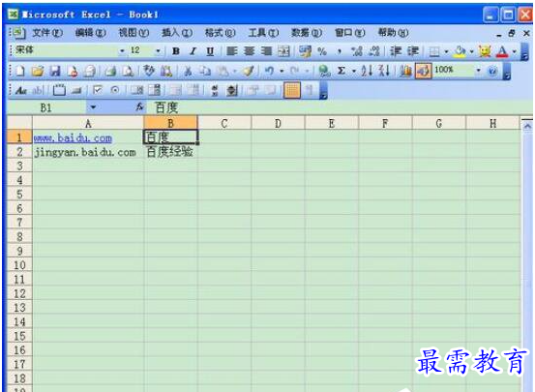This screenshot has width=535, height=392.
Task: Toggle center alignment
Action: tap(249, 51)
